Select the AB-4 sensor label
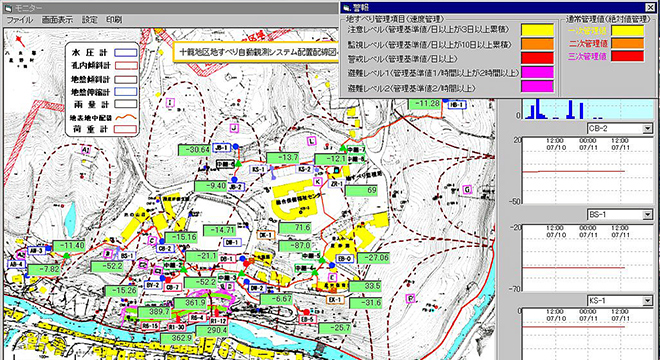 [x=16, y=264]
